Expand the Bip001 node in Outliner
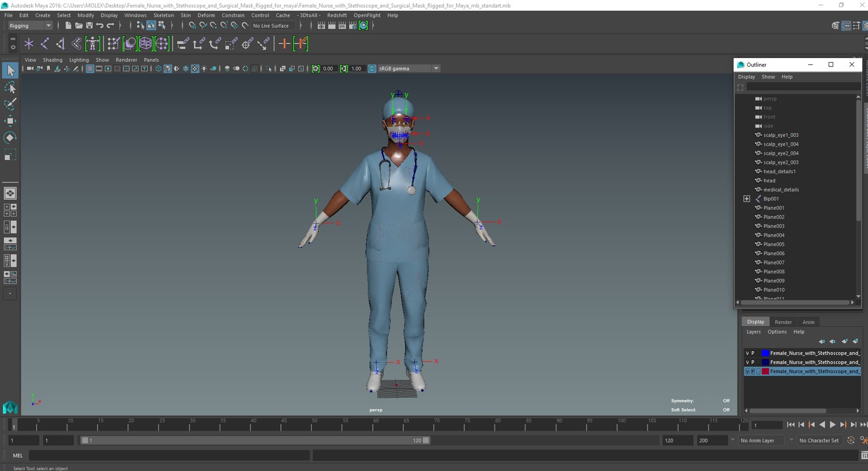Screen dimensions: 868x471 click(747, 199)
